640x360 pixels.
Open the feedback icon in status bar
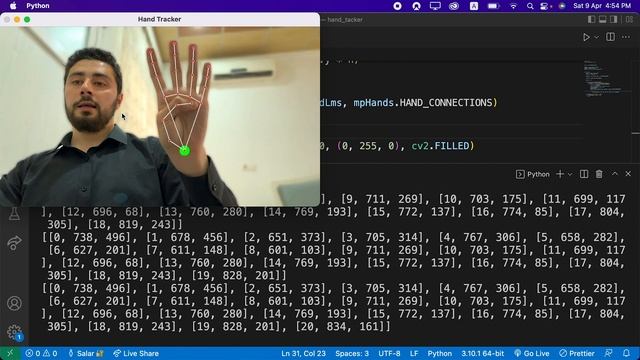pyautogui.click(x=609, y=353)
